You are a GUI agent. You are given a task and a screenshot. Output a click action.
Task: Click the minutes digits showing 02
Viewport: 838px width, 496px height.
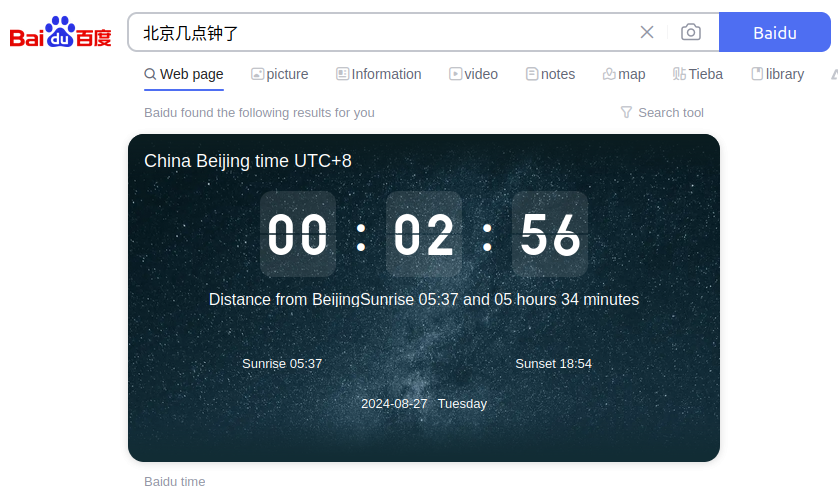coord(424,235)
